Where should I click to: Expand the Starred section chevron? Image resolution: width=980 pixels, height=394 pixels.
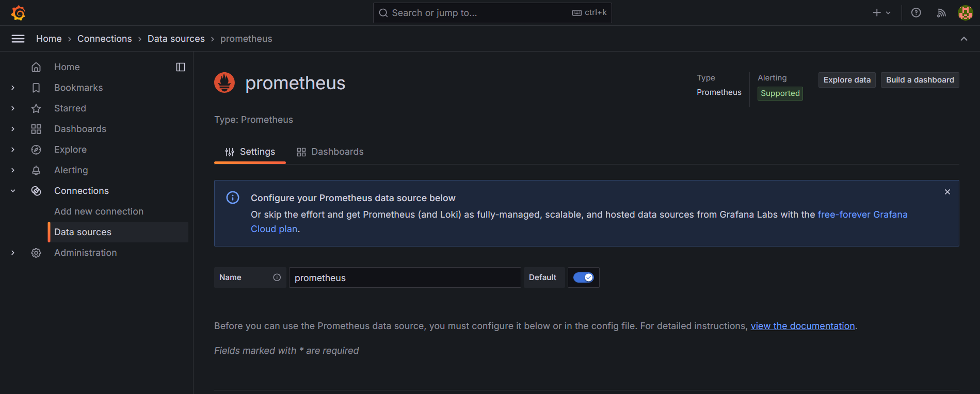pos(13,108)
